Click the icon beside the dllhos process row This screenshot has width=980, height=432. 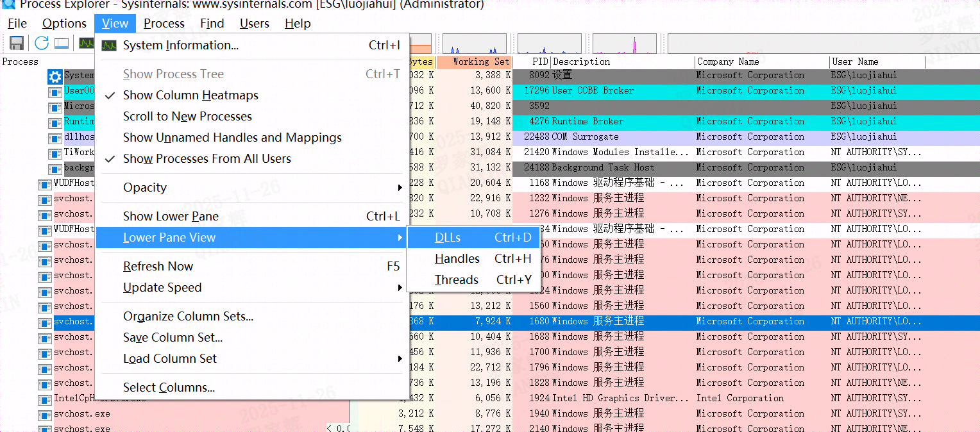coord(55,138)
